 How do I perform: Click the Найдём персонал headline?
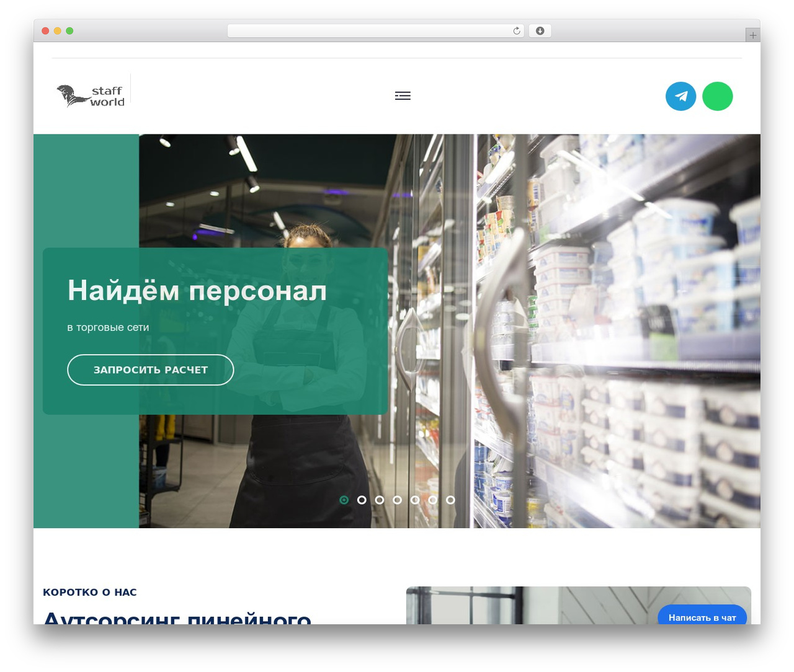click(x=197, y=290)
